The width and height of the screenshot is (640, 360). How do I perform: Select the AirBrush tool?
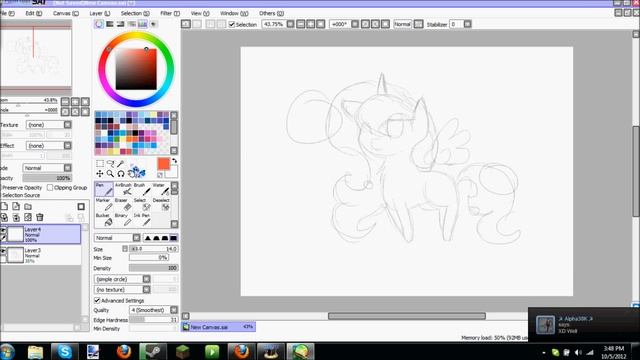click(123, 189)
